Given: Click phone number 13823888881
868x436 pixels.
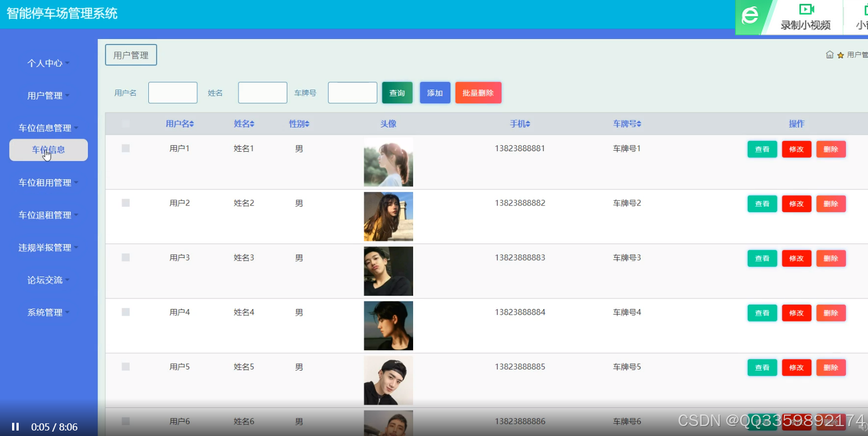Looking at the screenshot, I should 520,148.
